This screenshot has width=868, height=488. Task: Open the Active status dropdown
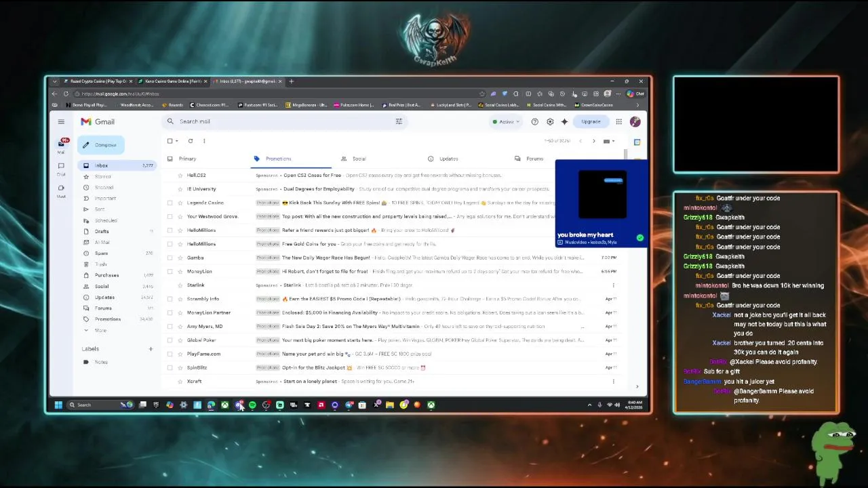click(x=506, y=122)
